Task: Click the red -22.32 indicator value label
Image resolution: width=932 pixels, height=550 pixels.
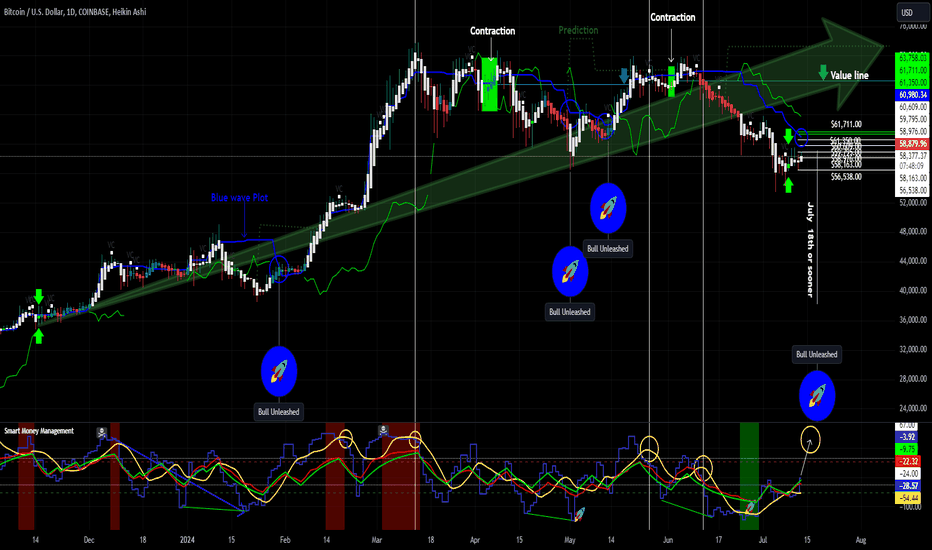Action: [908, 461]
